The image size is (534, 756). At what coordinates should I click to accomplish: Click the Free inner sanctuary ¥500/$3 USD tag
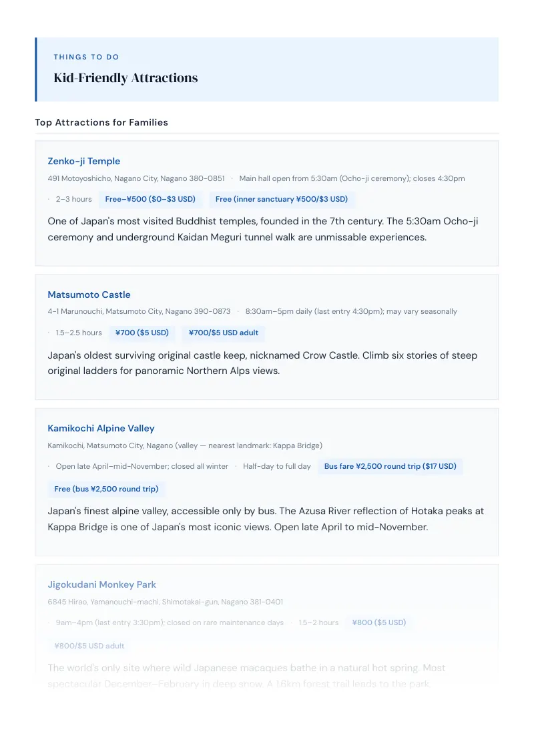[x=282, y=199]
